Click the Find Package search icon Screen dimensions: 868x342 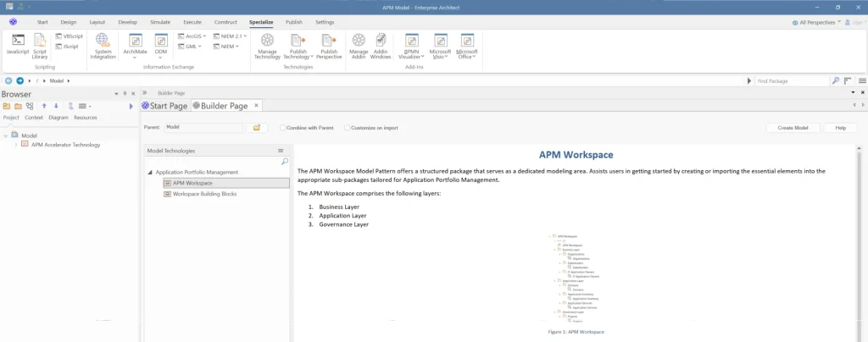click(x=836, y=80)
